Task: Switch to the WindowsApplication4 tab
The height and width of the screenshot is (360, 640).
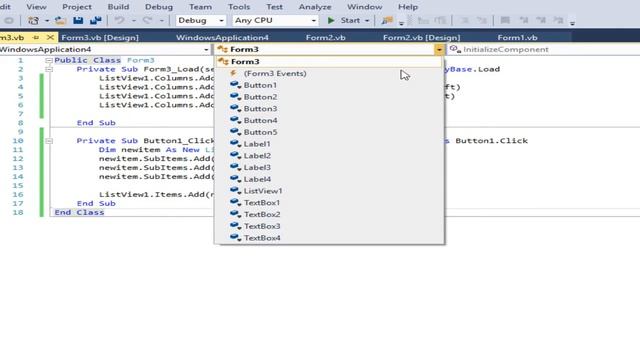Action: 222,38
